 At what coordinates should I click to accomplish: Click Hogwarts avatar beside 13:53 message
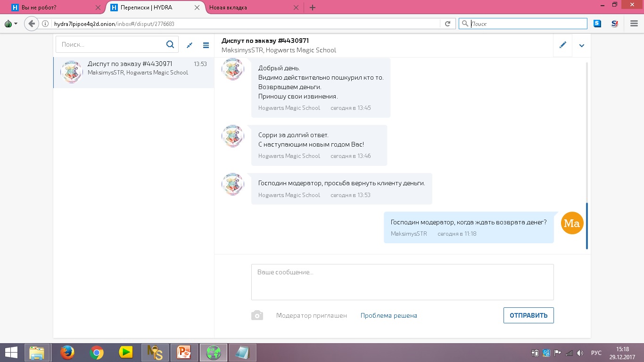tap(233, 184)
